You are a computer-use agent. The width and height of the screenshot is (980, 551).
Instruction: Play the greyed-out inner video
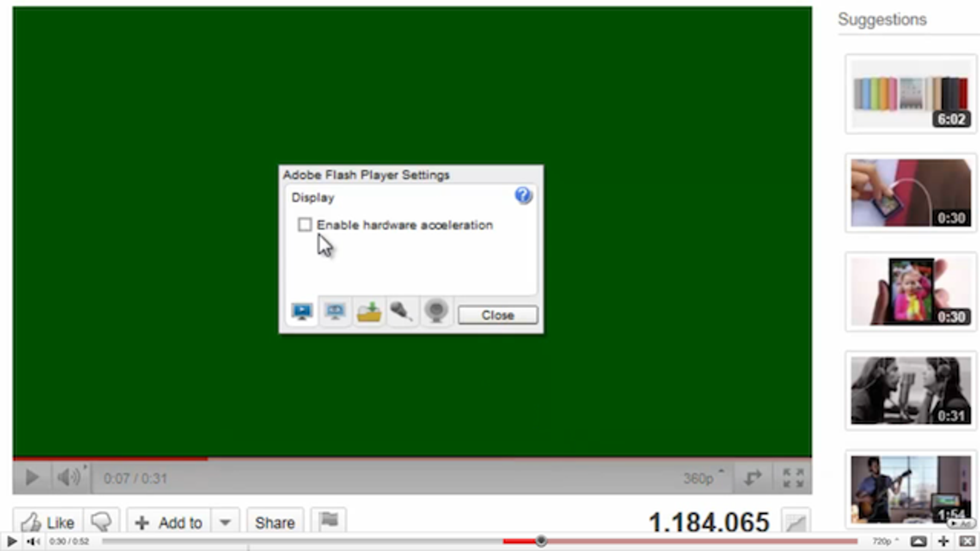(32, 477)
